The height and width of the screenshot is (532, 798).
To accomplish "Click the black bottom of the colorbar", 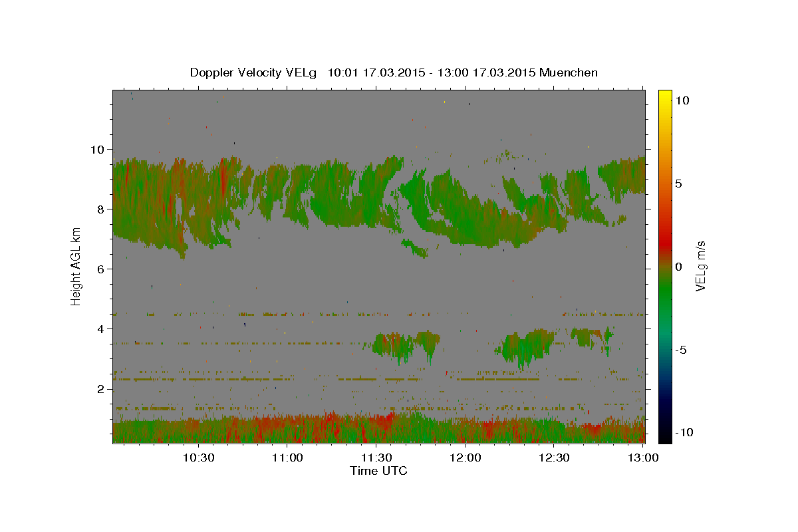I will (x=664, y=438).
